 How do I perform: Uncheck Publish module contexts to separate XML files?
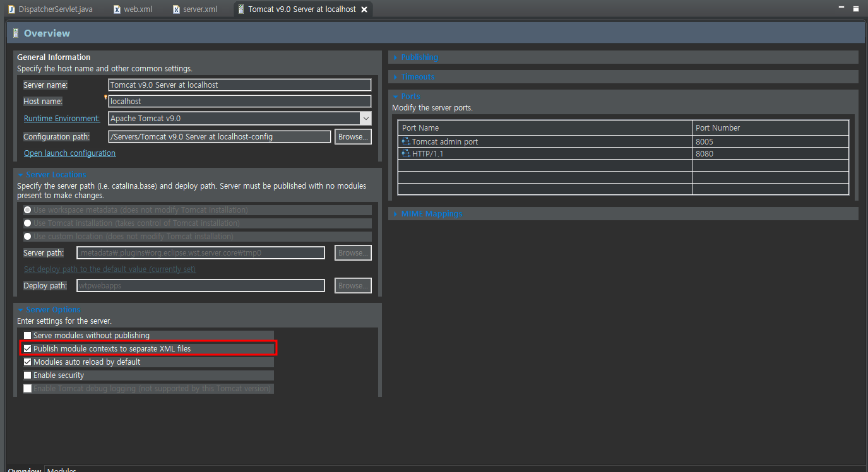coord(27,348)
